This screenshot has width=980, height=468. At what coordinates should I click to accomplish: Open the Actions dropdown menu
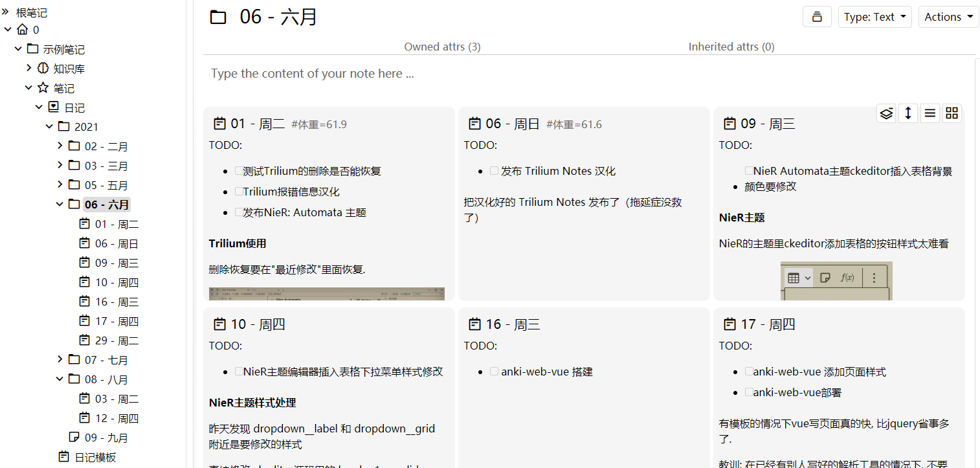tap(948, 17)
